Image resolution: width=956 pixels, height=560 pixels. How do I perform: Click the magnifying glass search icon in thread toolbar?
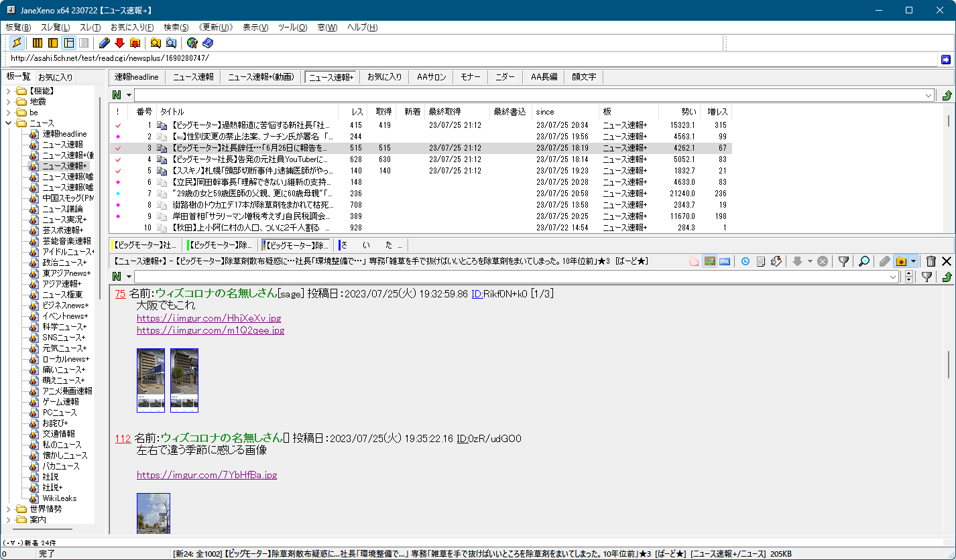pos(864,261)
